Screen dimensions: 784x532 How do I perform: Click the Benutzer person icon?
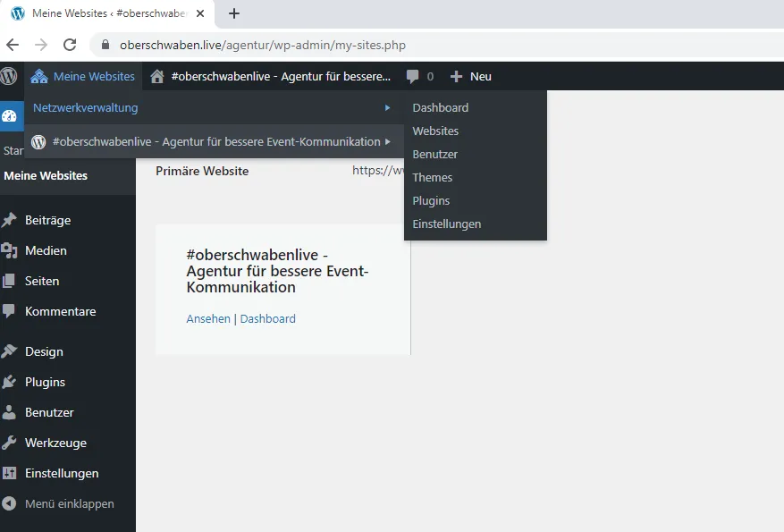[9, 412]
